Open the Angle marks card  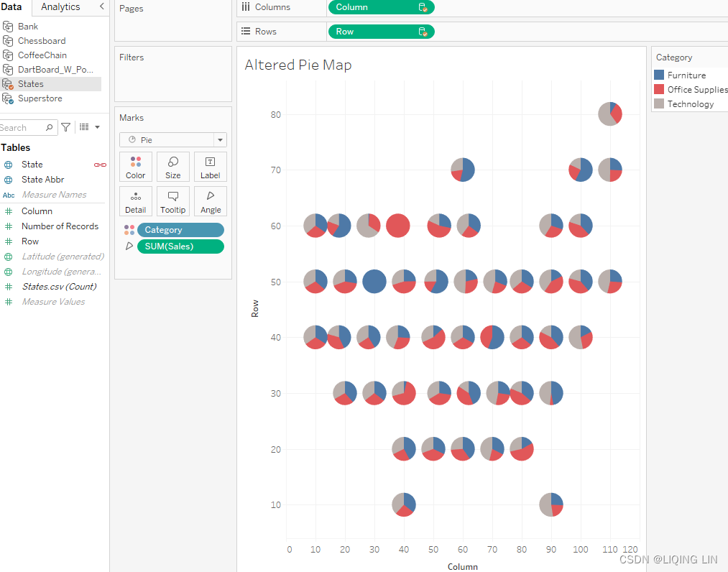click(211, 201)
